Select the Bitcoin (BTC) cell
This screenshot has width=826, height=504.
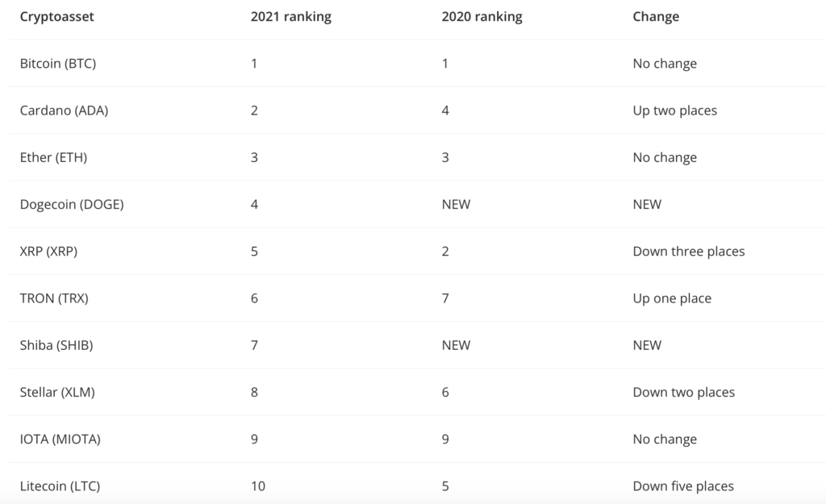[58, 64]
